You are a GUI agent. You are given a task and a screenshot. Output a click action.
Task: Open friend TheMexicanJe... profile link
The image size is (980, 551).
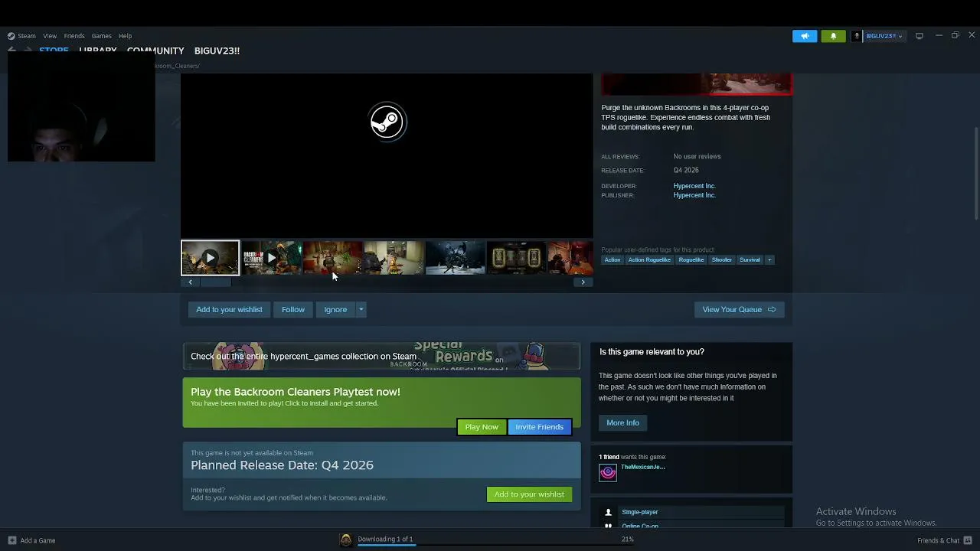point(643,467)
